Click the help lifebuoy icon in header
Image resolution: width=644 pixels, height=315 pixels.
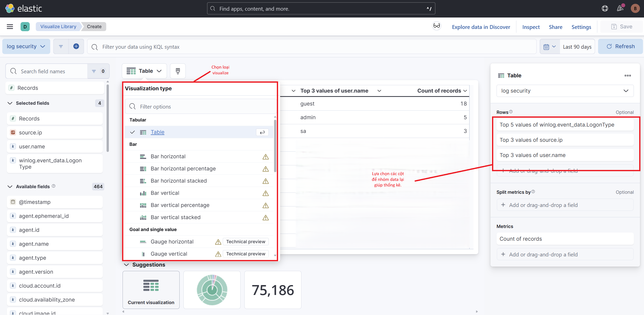605,9
